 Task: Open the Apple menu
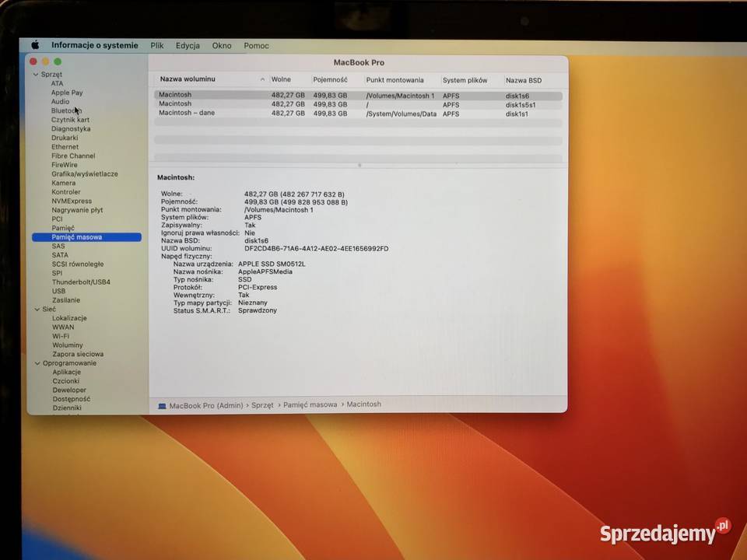pyautogui.click(x=34, y=45)
